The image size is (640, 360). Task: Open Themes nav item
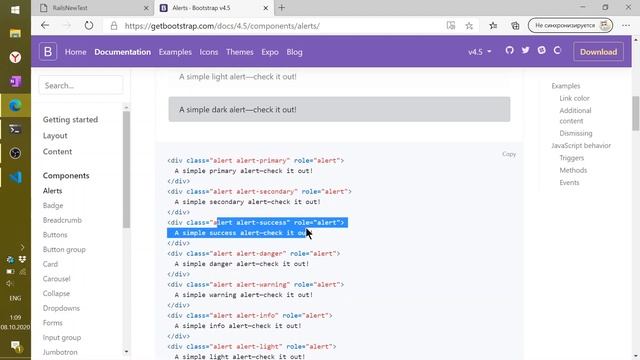240,52
